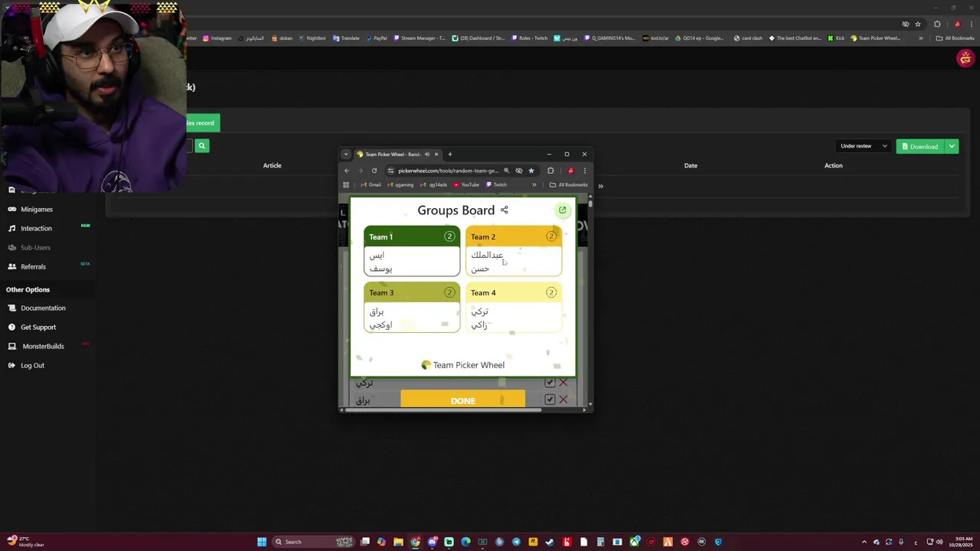Image resolution: width=980 pixels, height=551 pixels.
Task: Click the Team 4 header
Action: click(x=514, y=292)
